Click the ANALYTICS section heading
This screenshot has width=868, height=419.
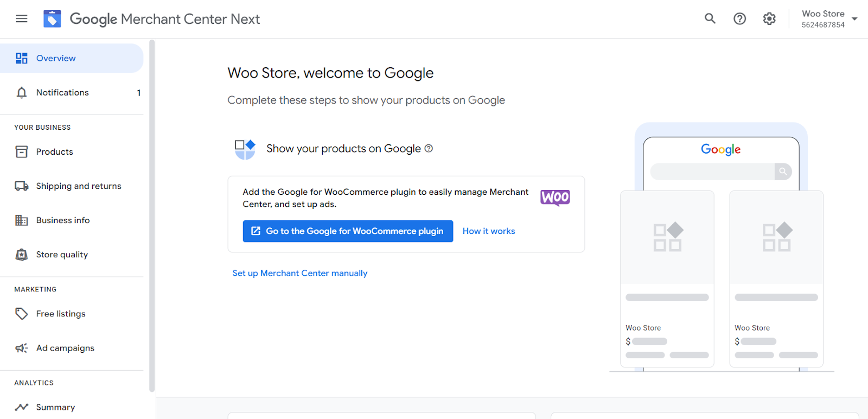(34, 383)
